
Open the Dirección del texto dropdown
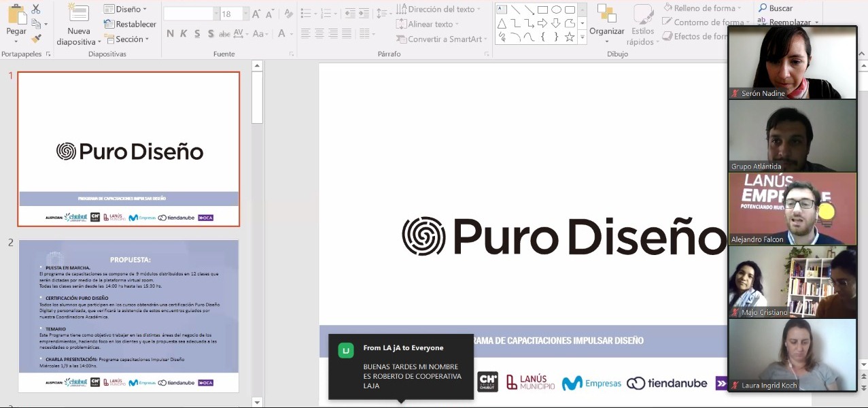(x=438, y=9)
